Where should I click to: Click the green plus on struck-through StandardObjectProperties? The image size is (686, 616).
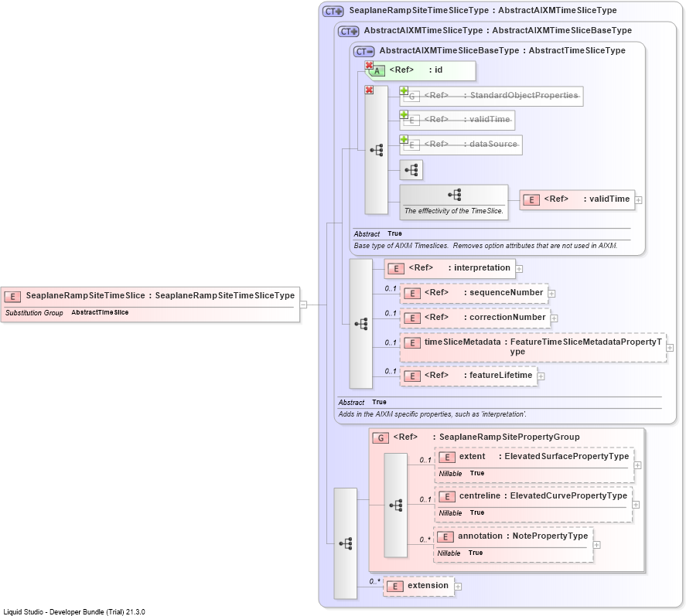[404, 90]
